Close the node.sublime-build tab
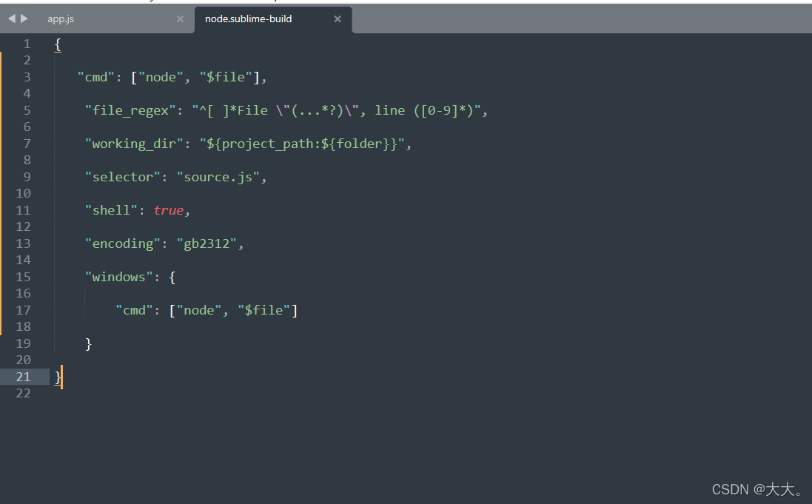 tap(338, 19)
